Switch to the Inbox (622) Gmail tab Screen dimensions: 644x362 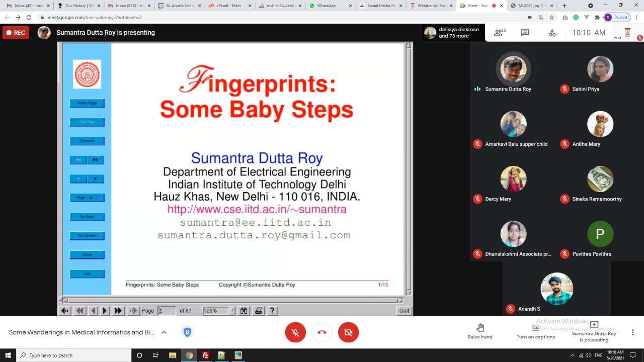(x=129, y=6)
